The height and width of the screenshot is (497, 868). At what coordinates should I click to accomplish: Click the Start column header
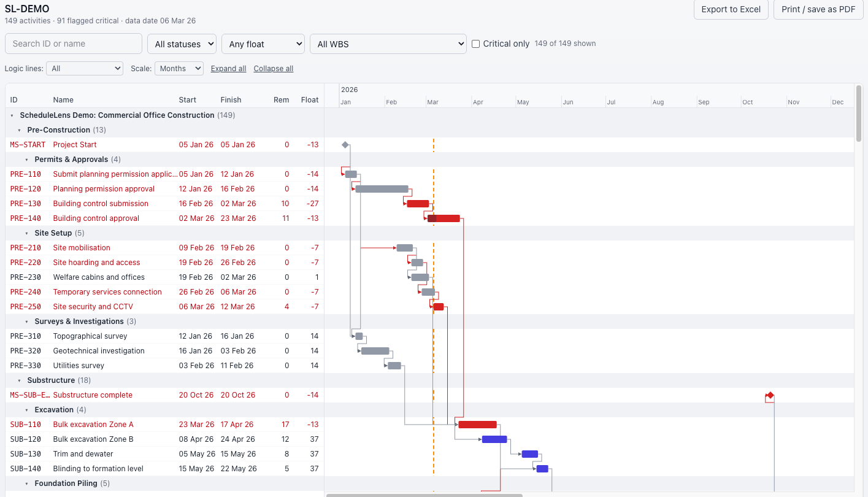pyautogui.click(x=188, y=100)
